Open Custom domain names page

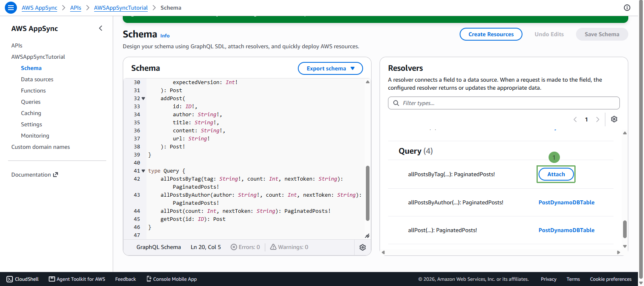41,147
